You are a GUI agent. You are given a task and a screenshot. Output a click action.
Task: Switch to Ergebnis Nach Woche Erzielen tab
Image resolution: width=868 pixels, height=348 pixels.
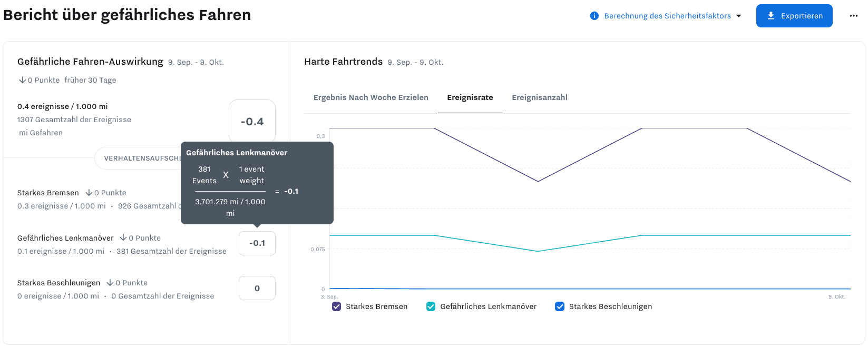[370, 97]
